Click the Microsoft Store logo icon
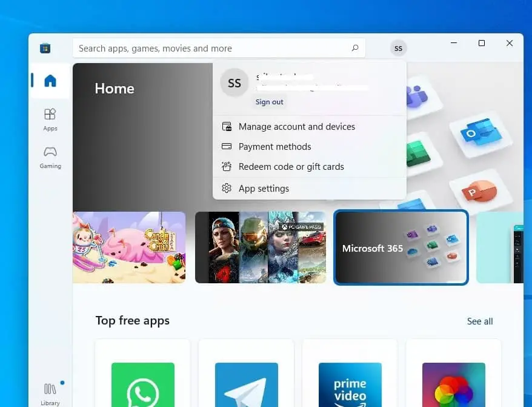The image size is (532, 407). click(x=45, y=49)
